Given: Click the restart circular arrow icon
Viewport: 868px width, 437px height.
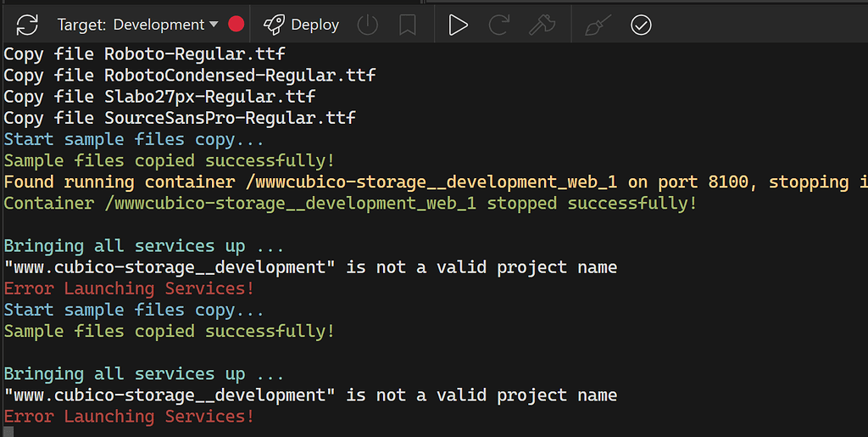Looking at the screenshot, I should [499, 25].
